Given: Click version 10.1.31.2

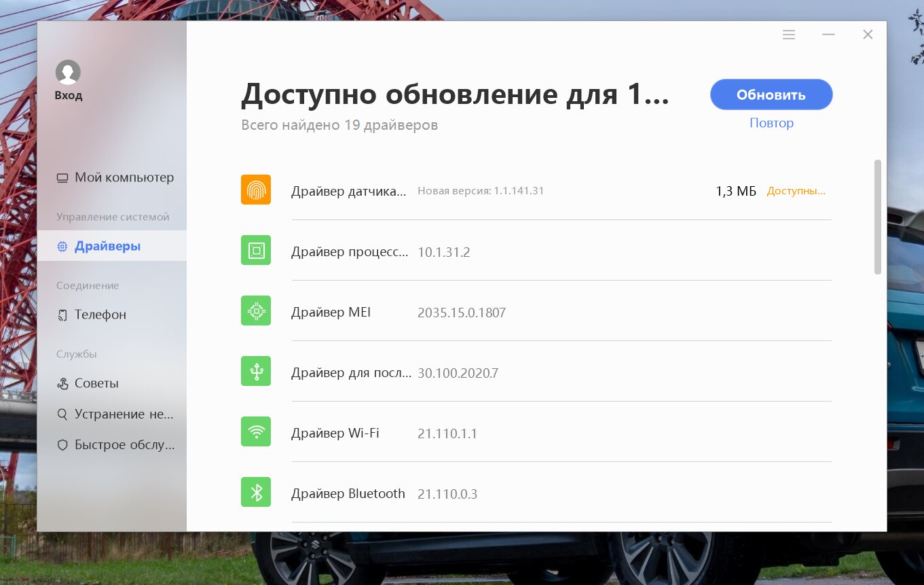Looking at the screenshot, I should tap(444, 252).
